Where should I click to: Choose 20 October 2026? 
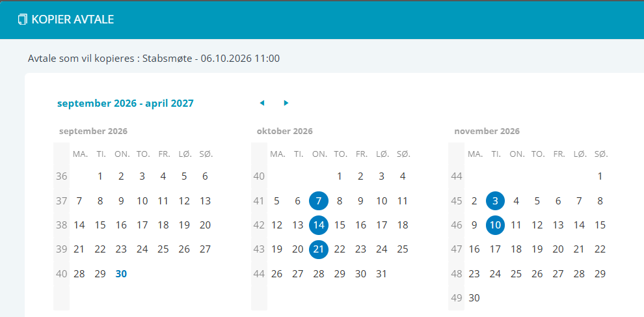tap(298, 249)
